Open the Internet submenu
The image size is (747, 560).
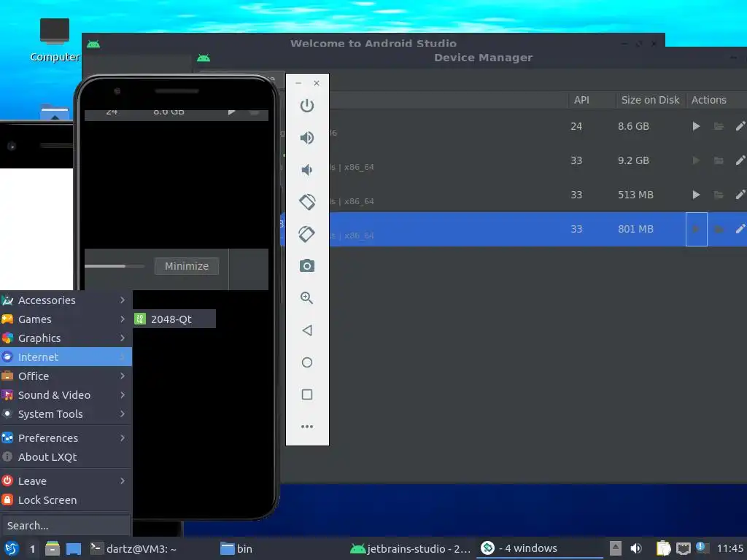(x=66, y=357)
